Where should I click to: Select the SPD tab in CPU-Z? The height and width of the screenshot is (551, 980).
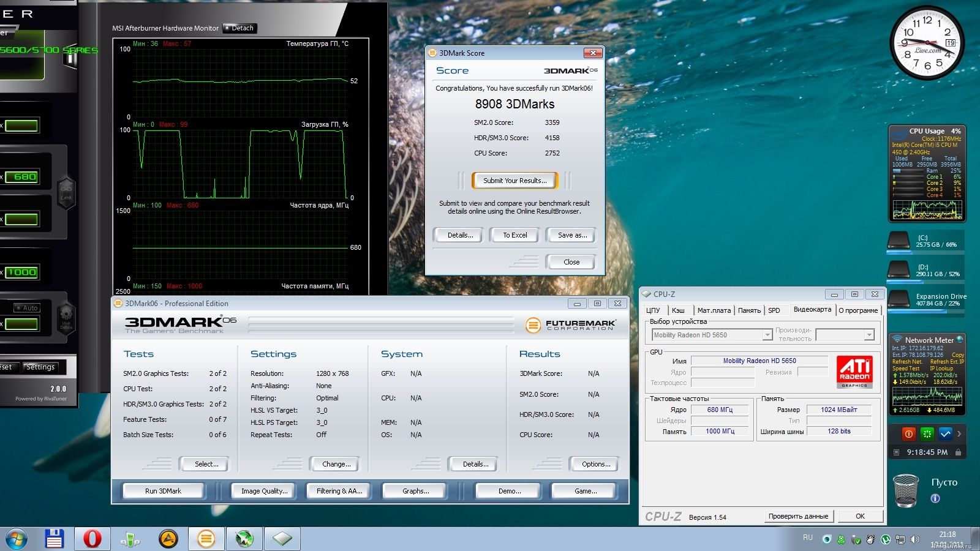[x=774, y=310]
